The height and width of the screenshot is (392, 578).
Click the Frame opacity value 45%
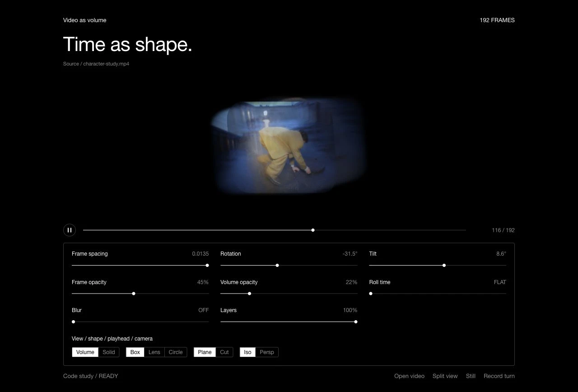pyautogui.click(x=203, y=282)
